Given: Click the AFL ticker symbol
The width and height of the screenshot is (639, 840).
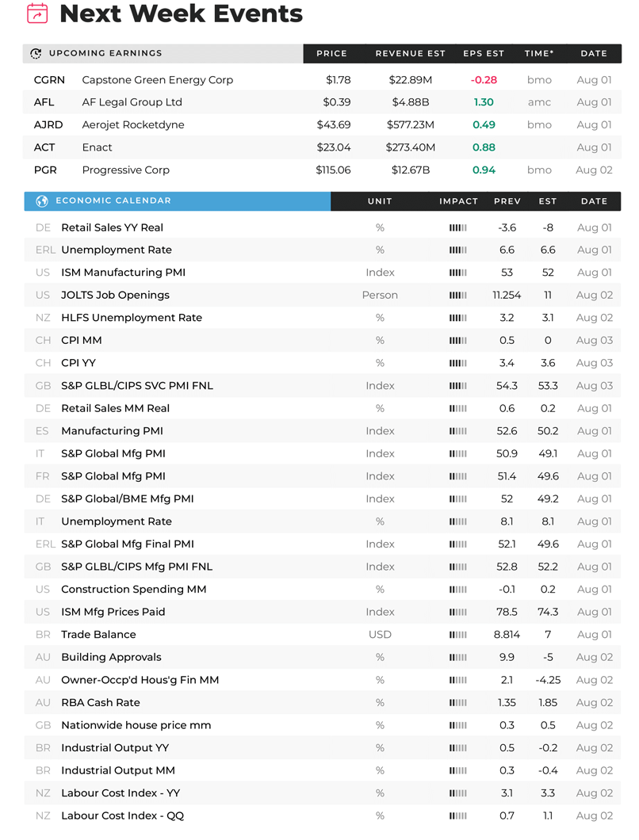Looking at the screenshot, I should (x=44, y=102).
